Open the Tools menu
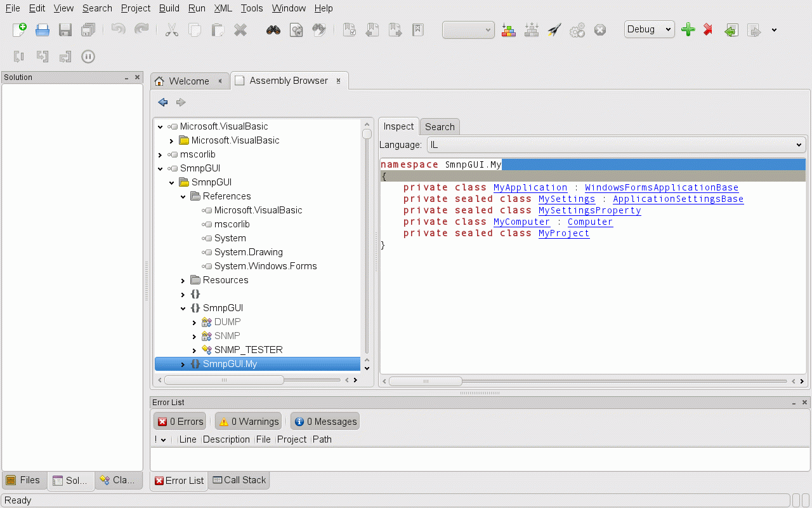 pos(252,8)
